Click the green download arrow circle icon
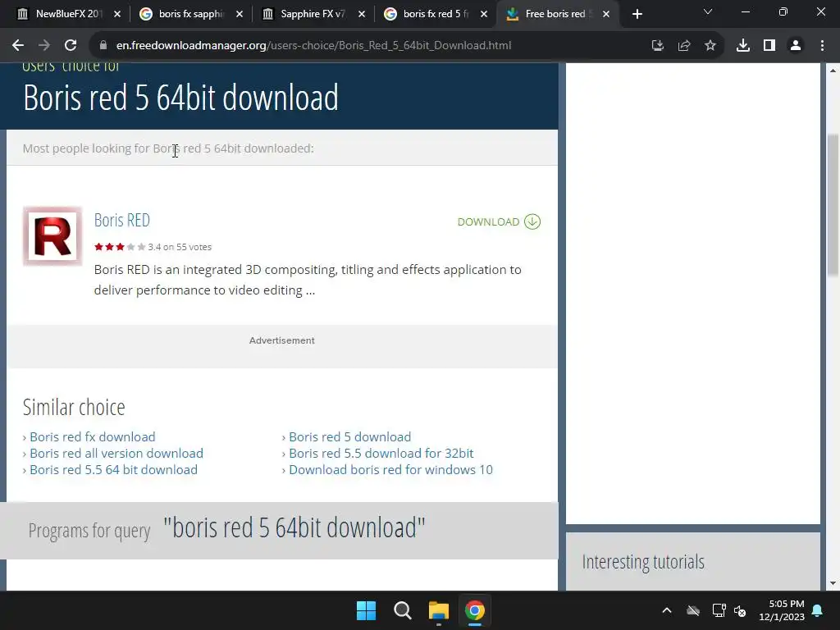The image size is (840, 630). point(532,221)
